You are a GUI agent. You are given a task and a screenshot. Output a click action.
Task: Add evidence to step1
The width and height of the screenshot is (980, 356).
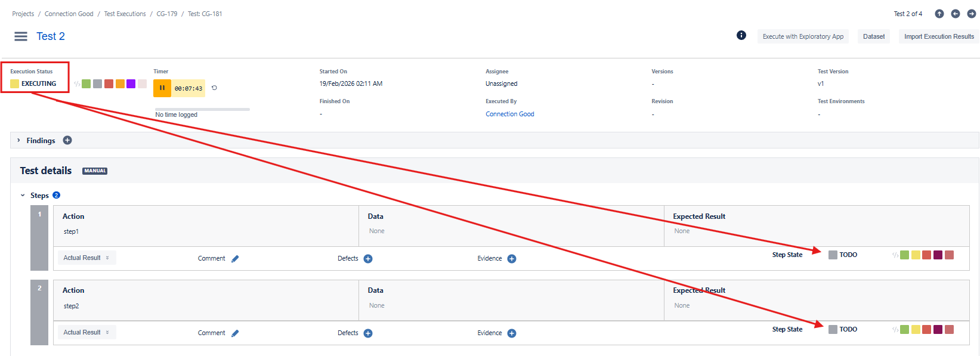[x=512, y=259]
